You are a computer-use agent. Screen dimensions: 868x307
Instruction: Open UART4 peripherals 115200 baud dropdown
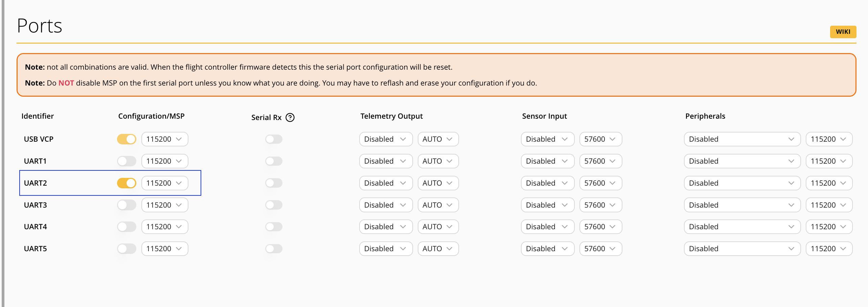pos(829,227)
